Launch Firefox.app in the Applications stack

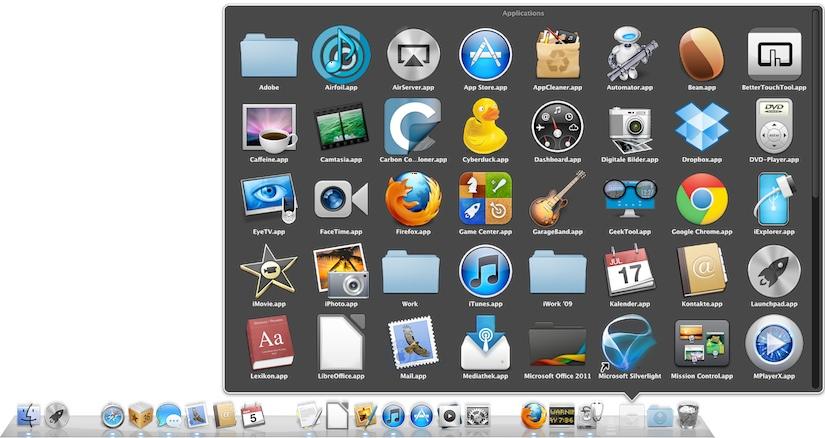(413, 200)
